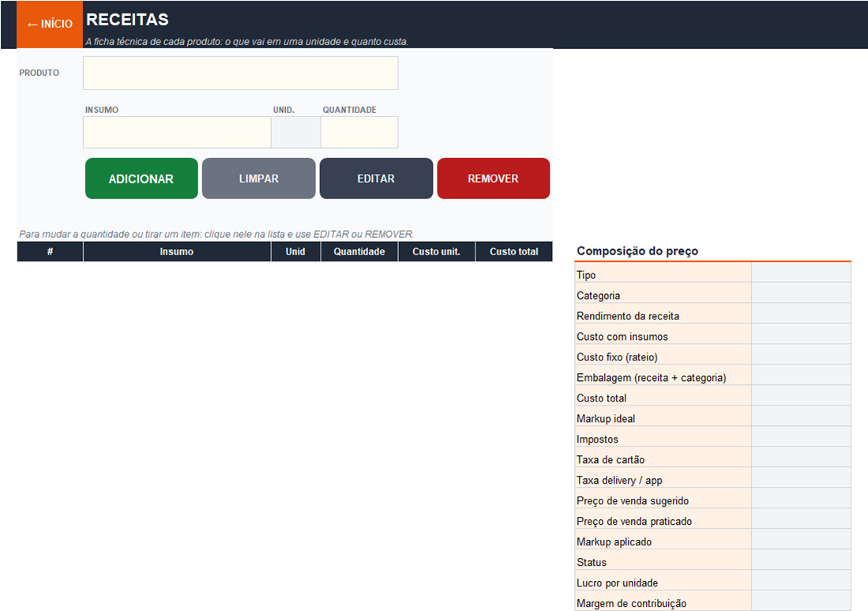This screenshot has height=611, width=868.
Task: Click the value cell next to Tipo
Action: pos(801,273)
